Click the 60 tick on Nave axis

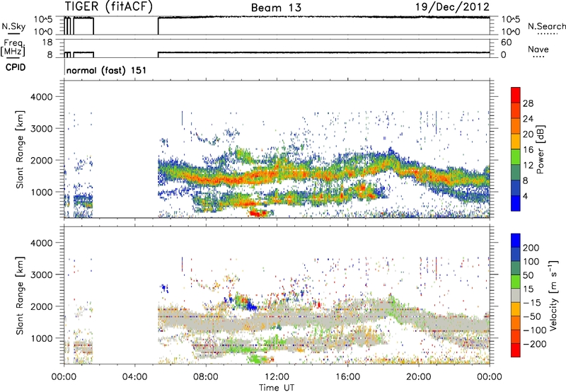507,42
